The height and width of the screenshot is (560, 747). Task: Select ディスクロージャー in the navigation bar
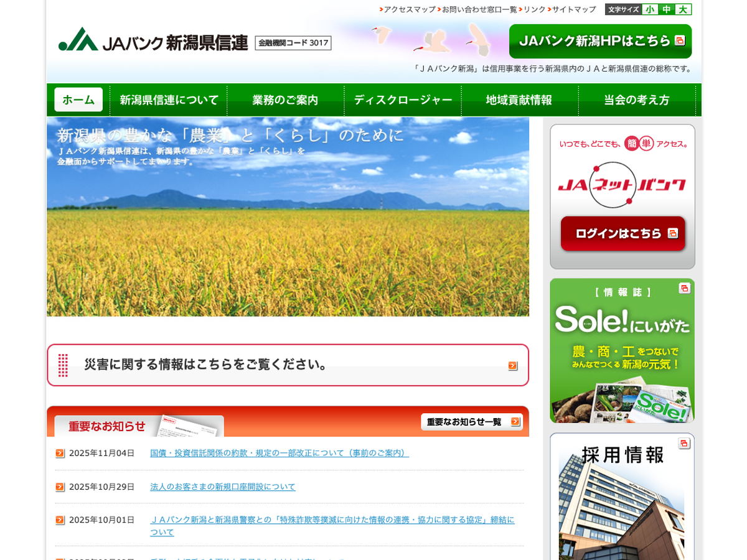point(403,100)
